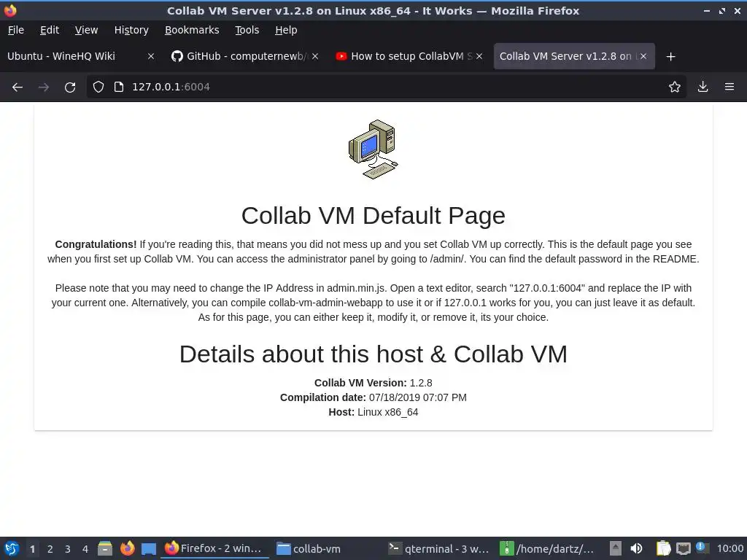
Task: Open the Lubuntu start menu
Action: 12,548
